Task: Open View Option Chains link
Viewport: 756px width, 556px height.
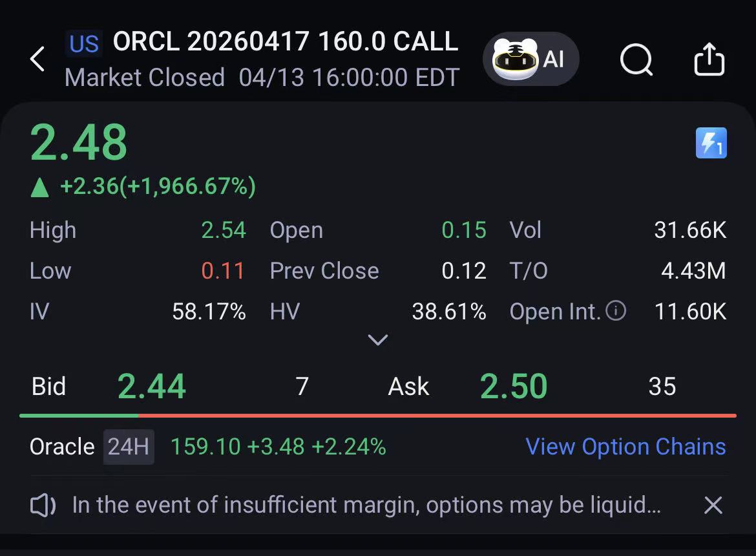Action: point(625,447)
